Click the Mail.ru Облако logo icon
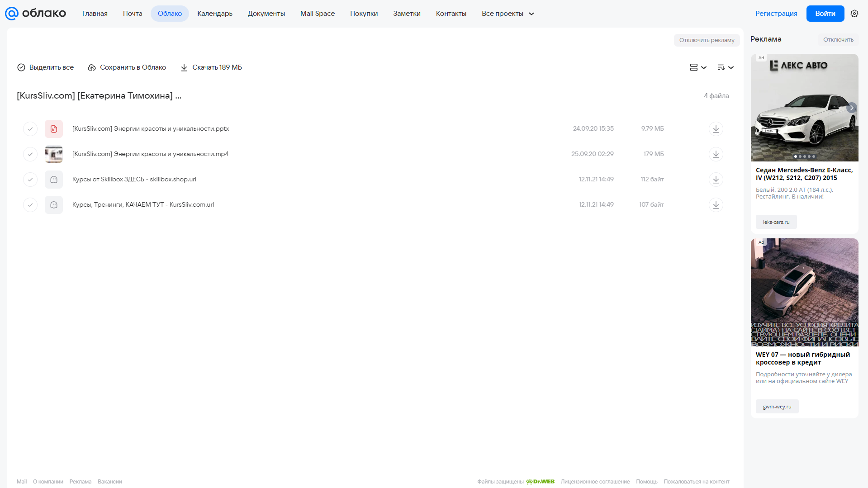 [12, 14]
